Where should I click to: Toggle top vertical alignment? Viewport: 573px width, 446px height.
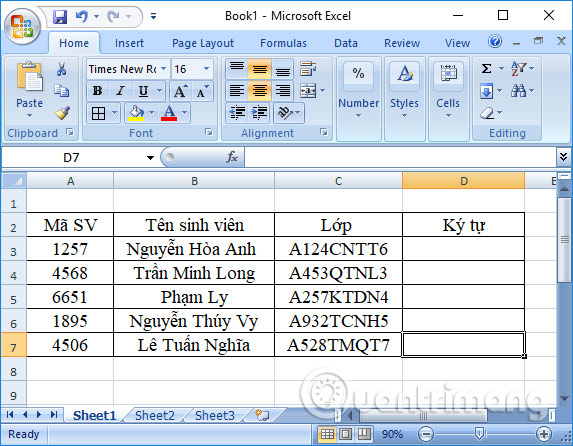[237, 69]
